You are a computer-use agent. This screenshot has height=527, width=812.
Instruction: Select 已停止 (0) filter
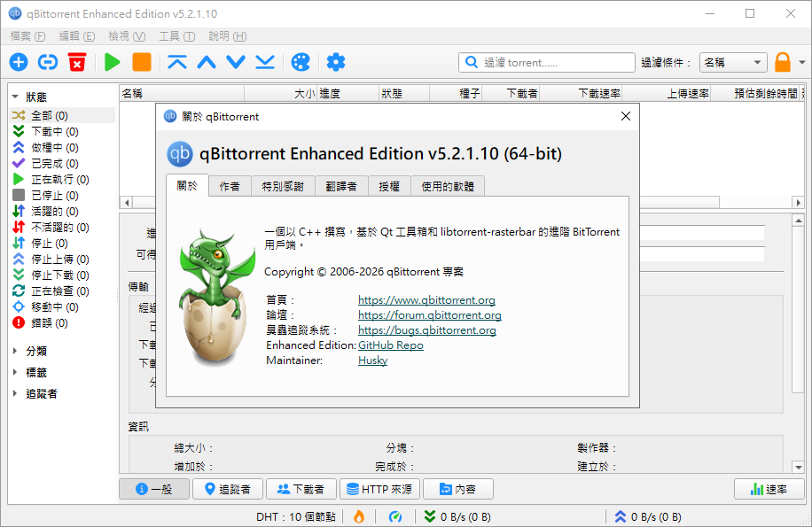[x=62, y=196]
